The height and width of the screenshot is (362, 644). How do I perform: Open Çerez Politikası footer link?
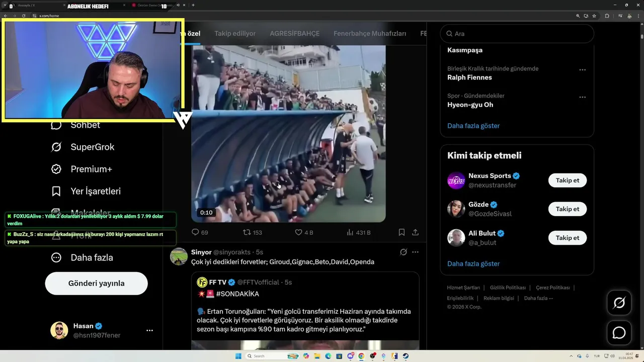coord(553,288)
